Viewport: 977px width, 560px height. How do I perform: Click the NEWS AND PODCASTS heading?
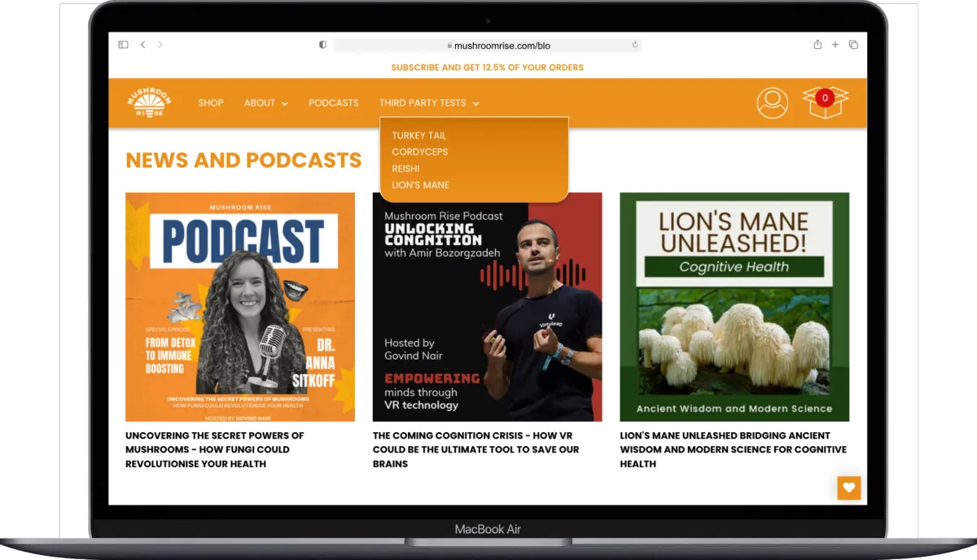click(x=243, y=160)
